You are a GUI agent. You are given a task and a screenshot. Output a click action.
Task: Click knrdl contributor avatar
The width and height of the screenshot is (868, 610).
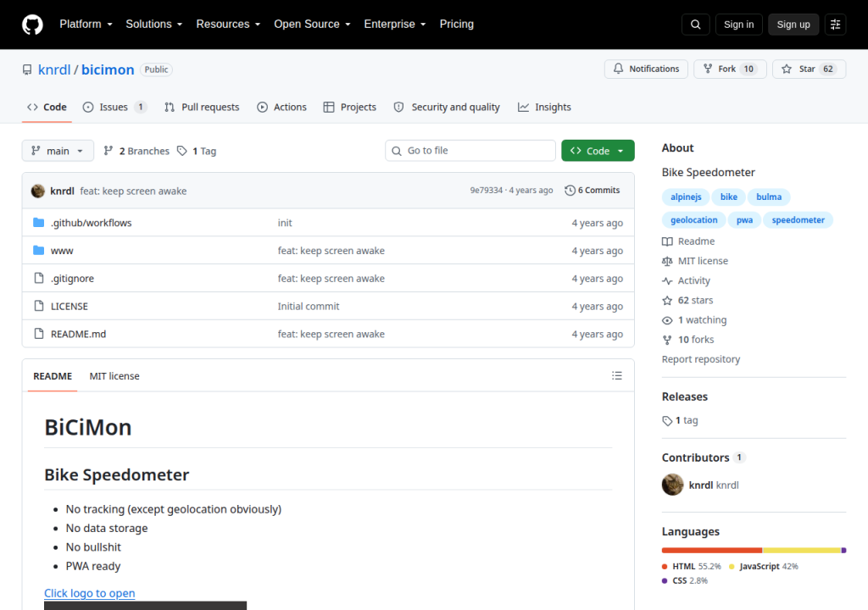[x=672, y=485]
